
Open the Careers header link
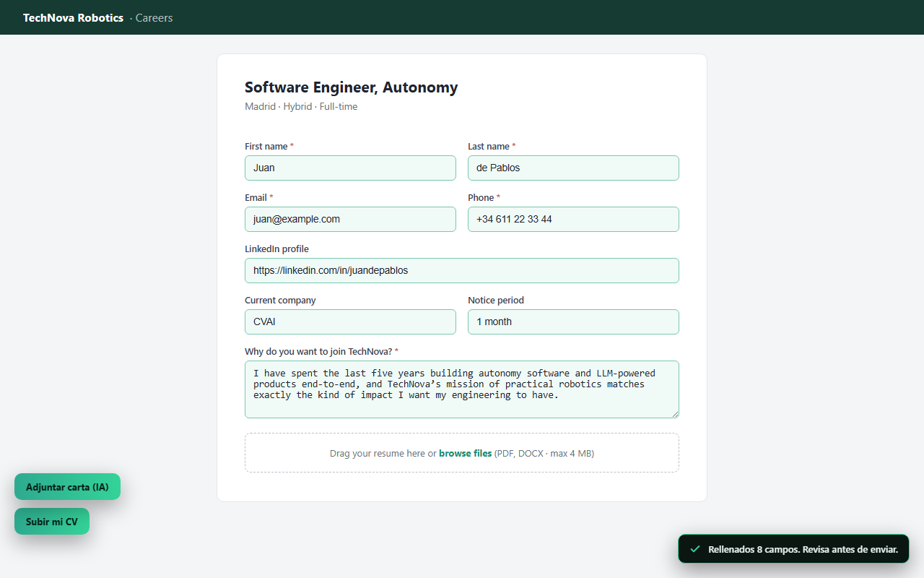(x=154, y=17)
